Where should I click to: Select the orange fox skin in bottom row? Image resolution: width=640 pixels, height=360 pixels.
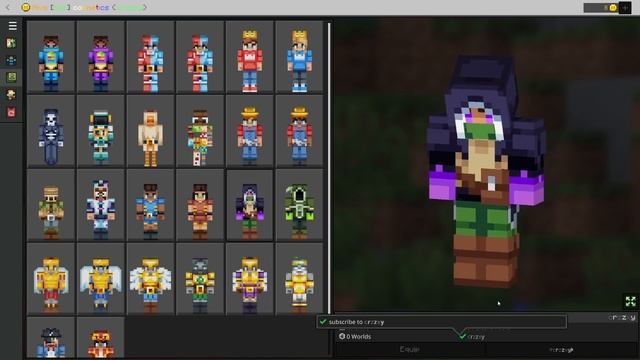tap(101, 338)
